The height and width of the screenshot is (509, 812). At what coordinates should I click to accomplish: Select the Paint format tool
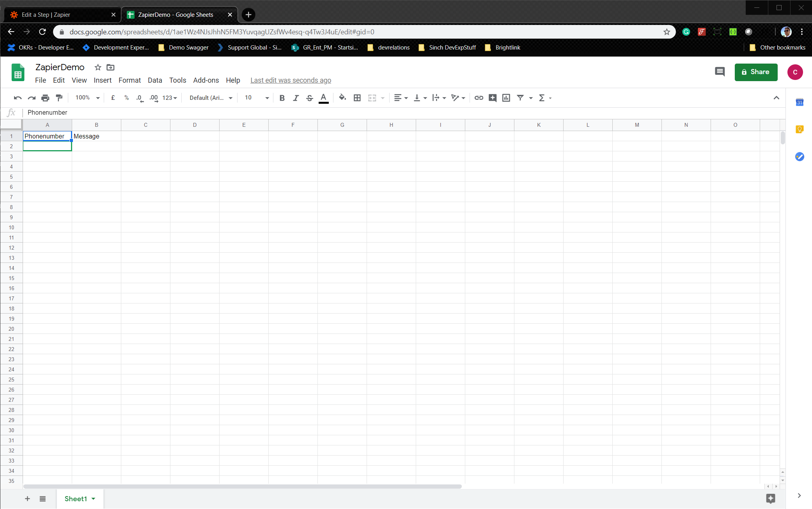click(59, 98)
